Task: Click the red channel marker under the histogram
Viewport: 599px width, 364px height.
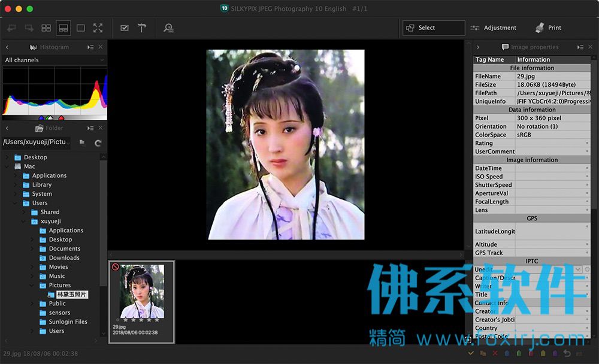Action: point(61,118)
